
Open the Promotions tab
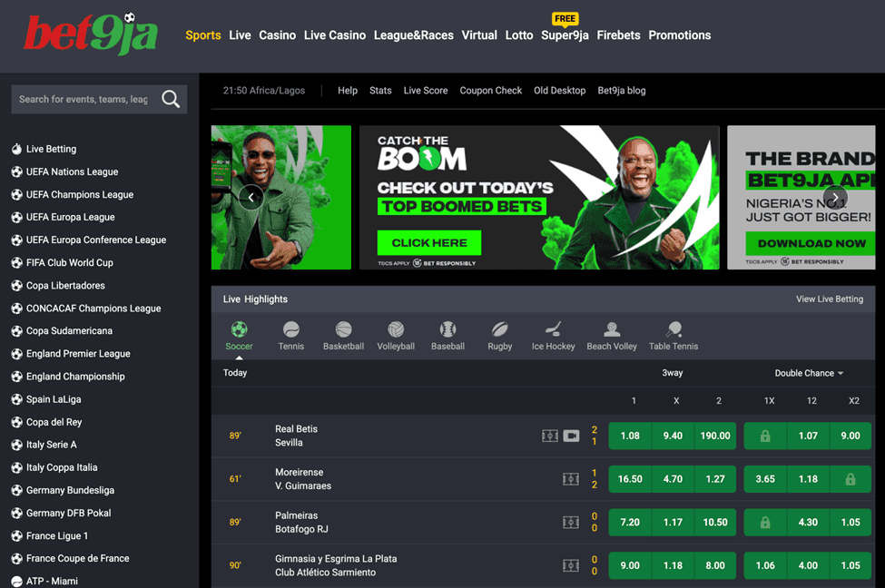tap(680, 35)
